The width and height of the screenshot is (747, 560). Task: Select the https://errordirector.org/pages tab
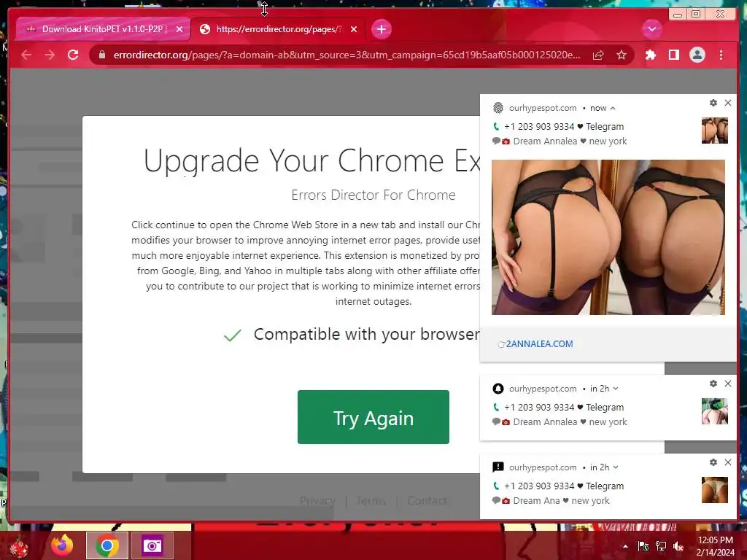point(279,29)
